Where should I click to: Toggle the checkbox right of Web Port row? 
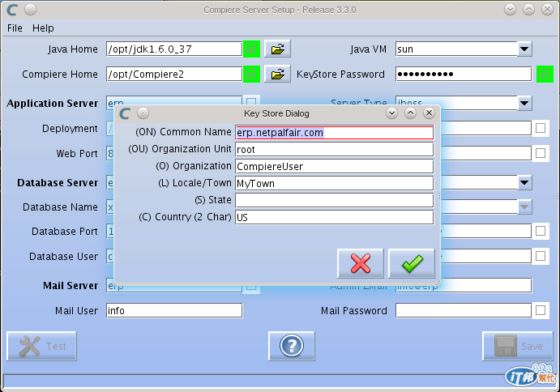tap(541, 153)
